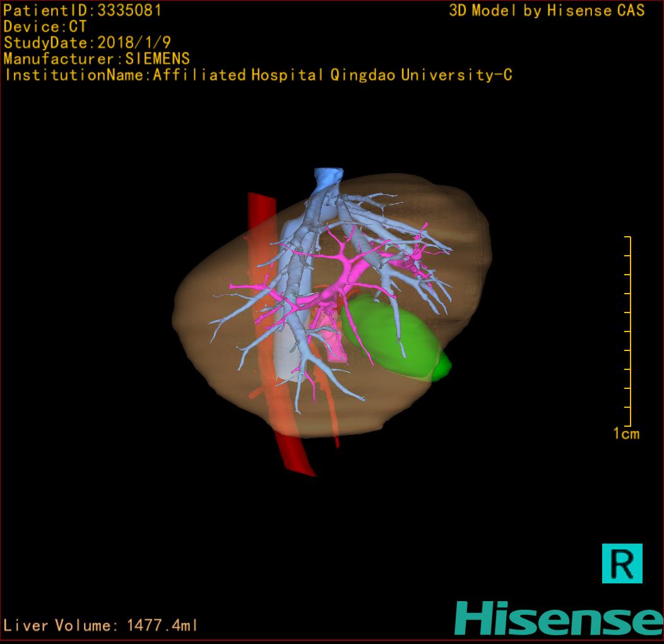
Task: Click the 1cm scale label
Action: (625, 434)
